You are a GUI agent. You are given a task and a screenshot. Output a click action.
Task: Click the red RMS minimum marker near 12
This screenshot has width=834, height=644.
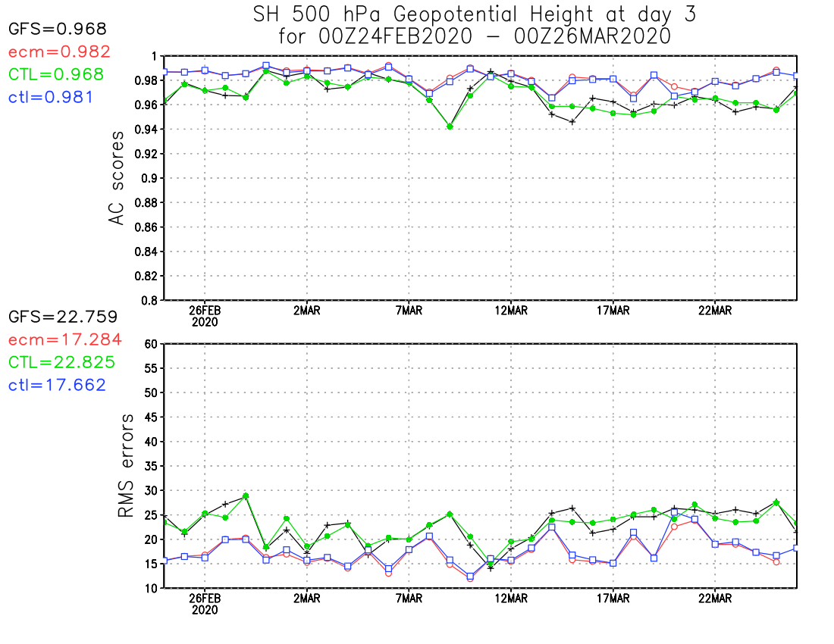tap(470, 579)
